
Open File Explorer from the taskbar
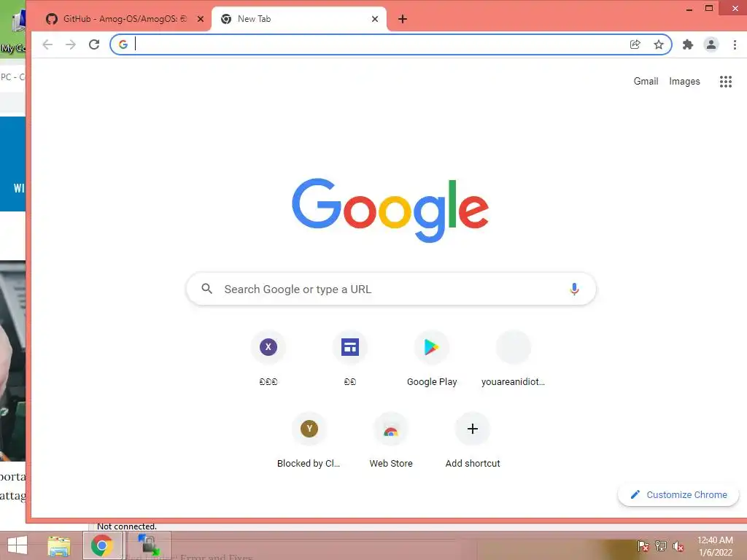(x=59, y=545)
